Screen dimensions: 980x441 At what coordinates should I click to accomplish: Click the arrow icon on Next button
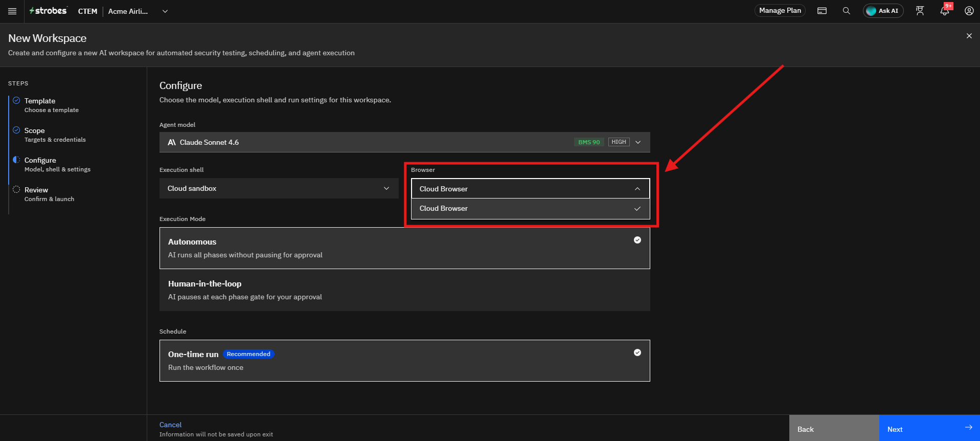click(x=968, y=428)
